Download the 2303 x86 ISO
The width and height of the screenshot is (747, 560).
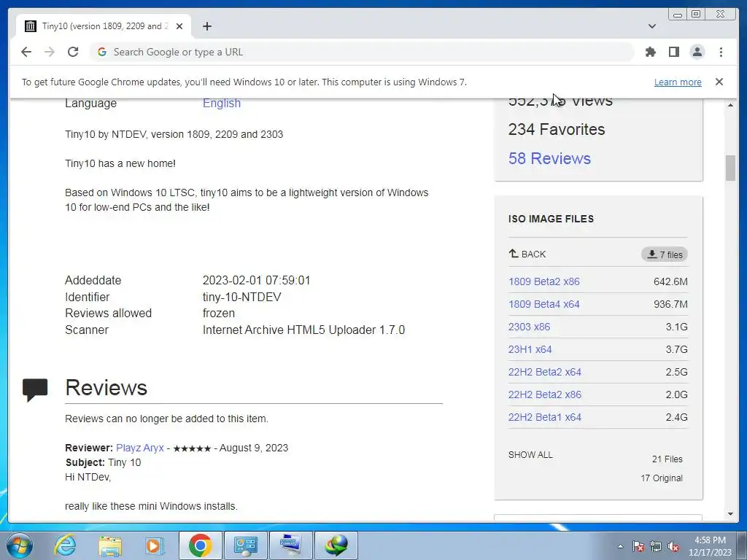(529, 327)
